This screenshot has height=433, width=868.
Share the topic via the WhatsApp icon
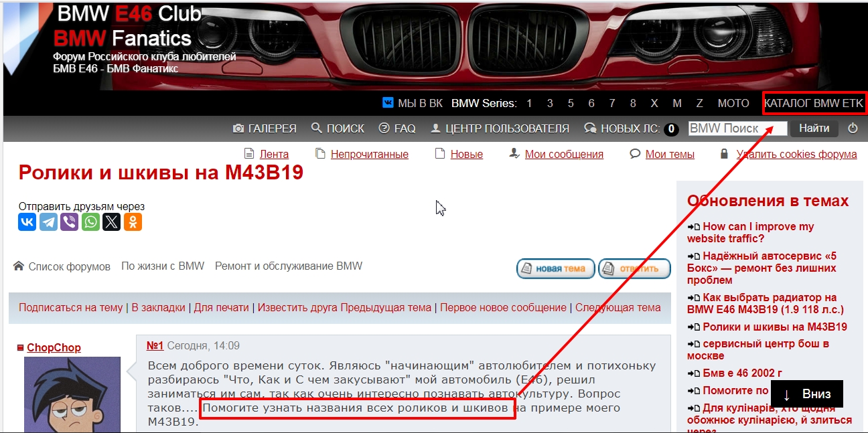tap(90, 222)
